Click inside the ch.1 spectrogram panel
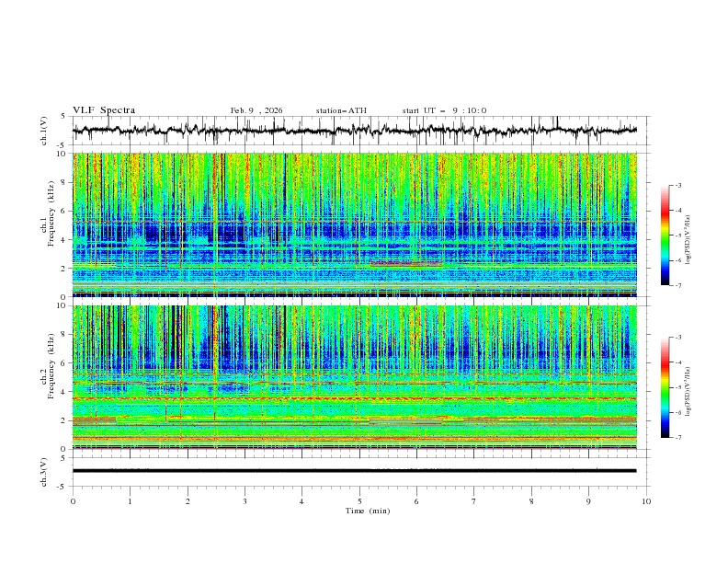728x563 pixels. (355, 224)
